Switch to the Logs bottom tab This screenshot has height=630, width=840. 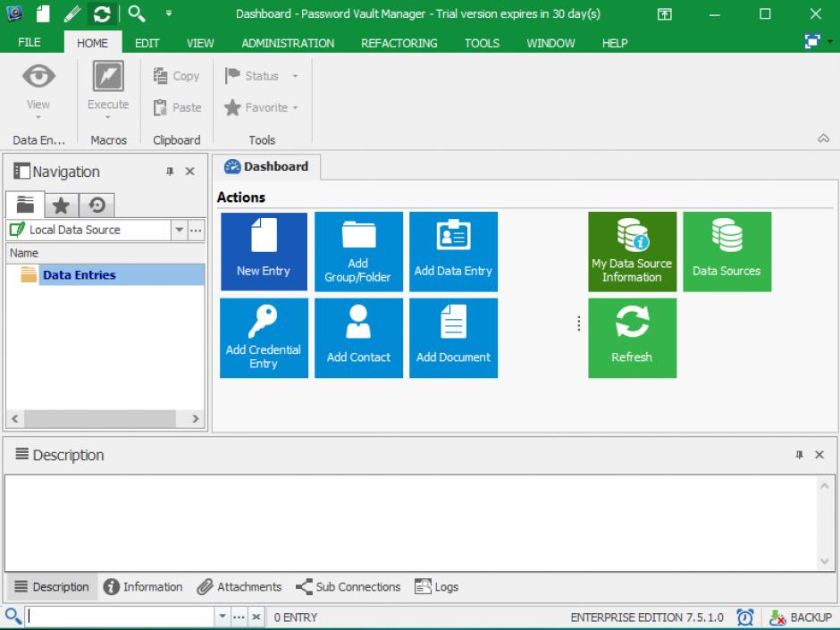pyautogui.click(x=437, y=586)
